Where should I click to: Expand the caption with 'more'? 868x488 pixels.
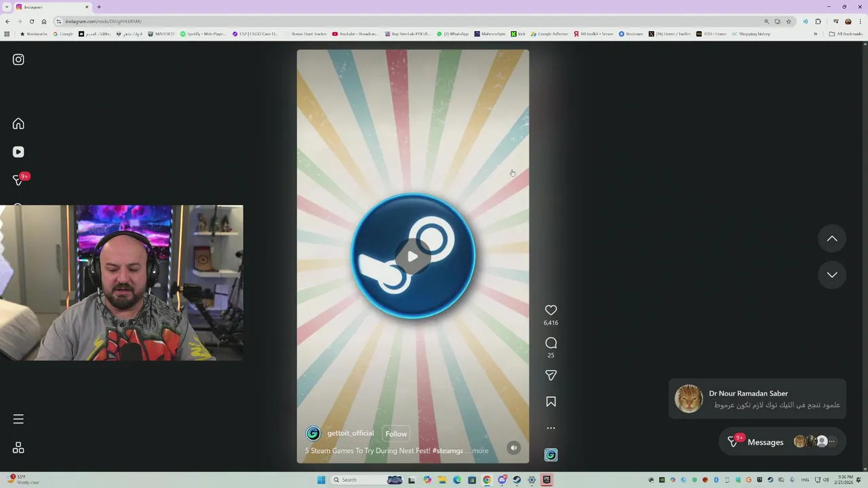(x=480, y=451)
